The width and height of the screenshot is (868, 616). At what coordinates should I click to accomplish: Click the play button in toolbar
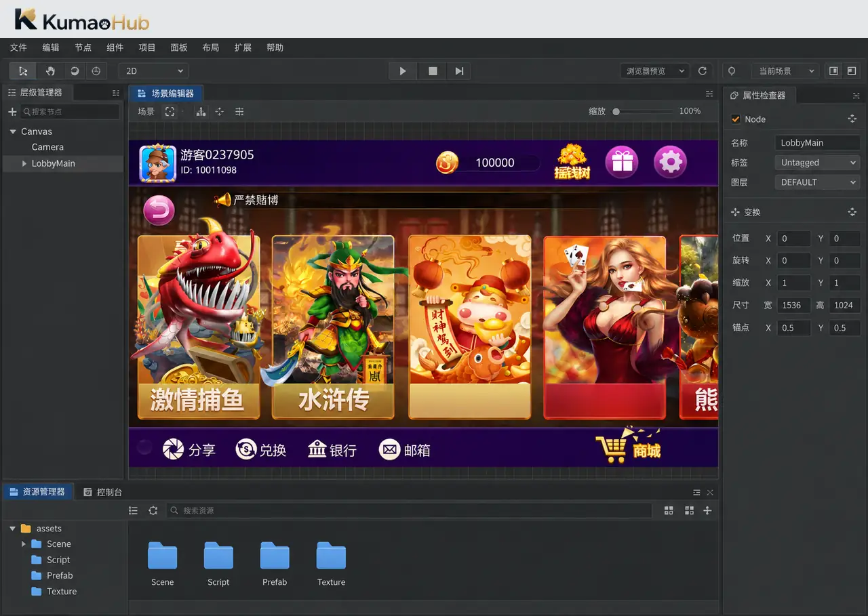pyautogui.click(x=403, y=71)
